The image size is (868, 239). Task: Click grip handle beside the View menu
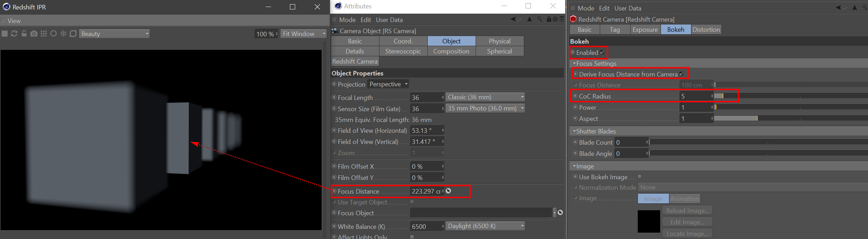pyautogui.click(x=3, y=21)
